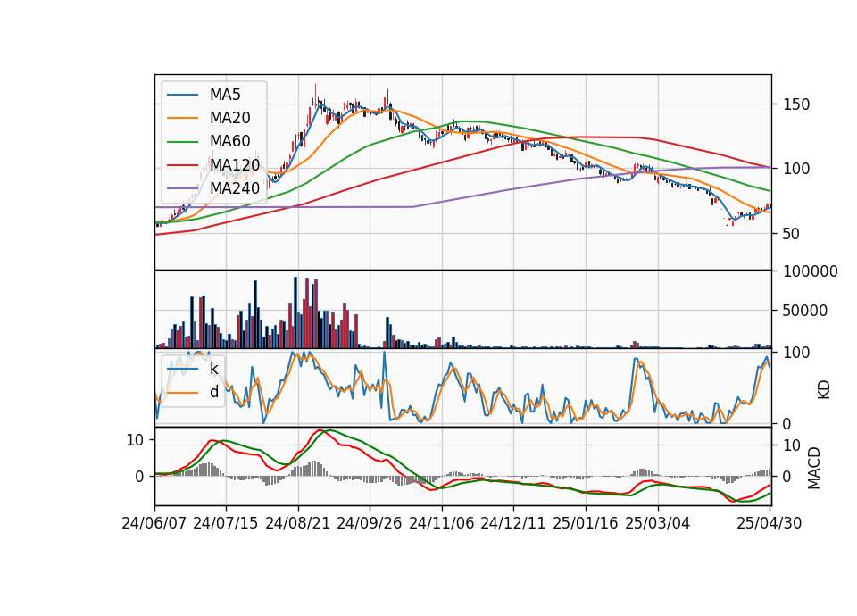The width and height of the screenshot is (857, 616).
Task: Click the 24/12/11 date axis label
Action: coord(513,523)
